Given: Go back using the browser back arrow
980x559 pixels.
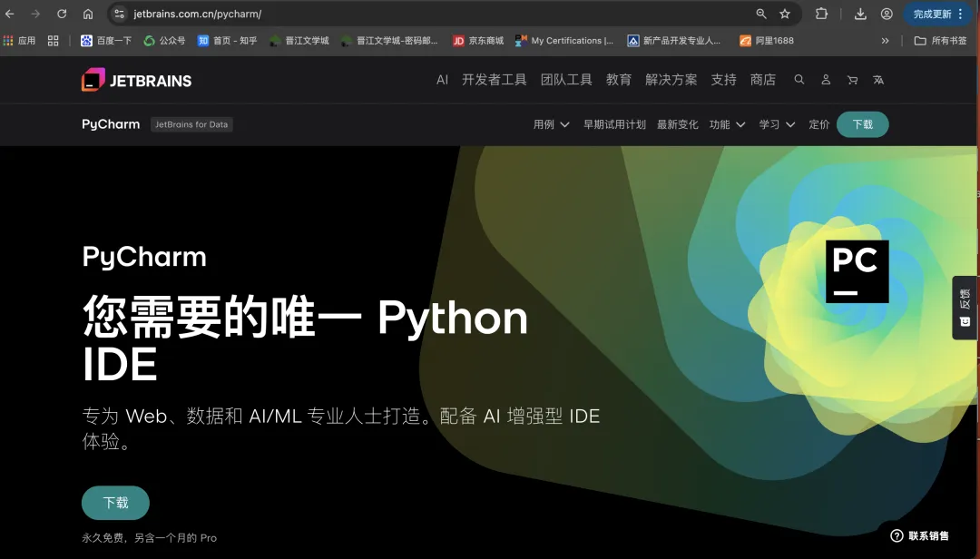Looking at the screenshot, I should click(x=10, y=14).
